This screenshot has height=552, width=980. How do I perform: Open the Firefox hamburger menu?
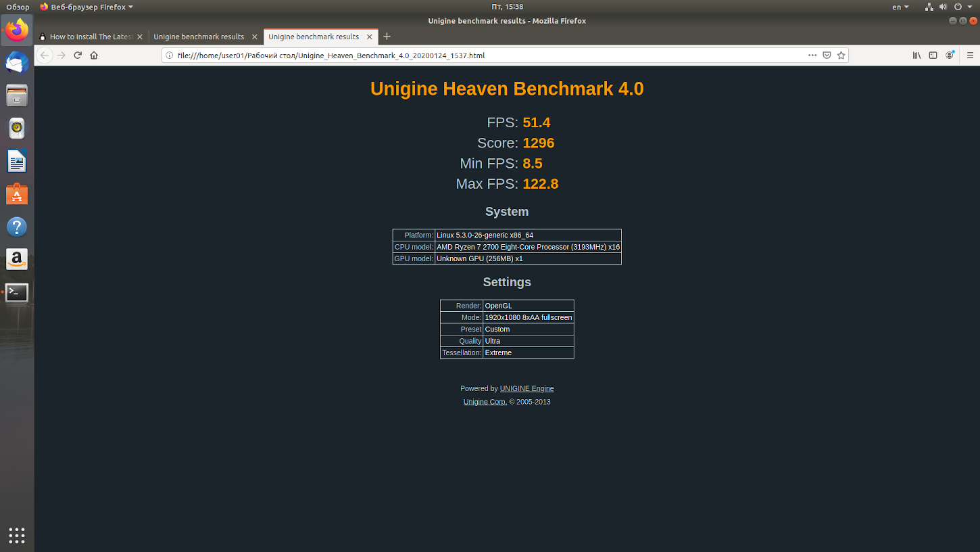[x=970, y=55]
